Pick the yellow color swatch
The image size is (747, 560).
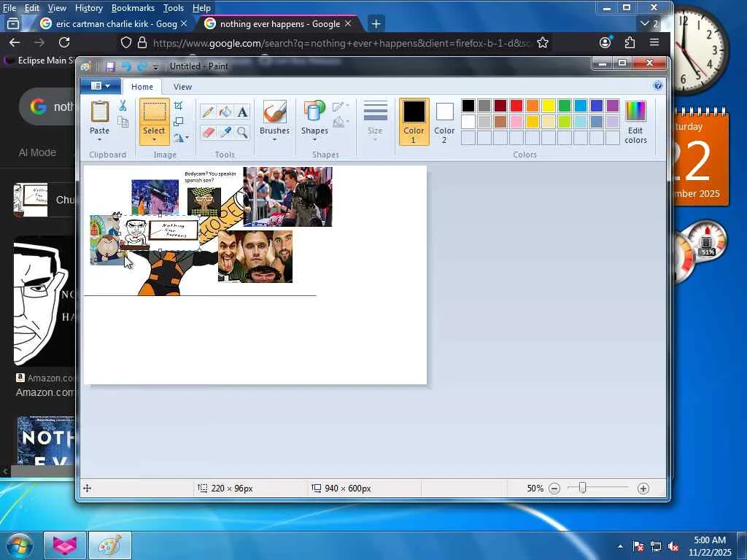click(549, 106)
